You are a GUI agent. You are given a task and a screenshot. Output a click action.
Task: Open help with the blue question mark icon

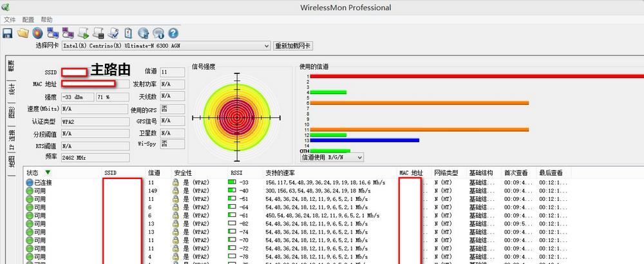[173, 33]
